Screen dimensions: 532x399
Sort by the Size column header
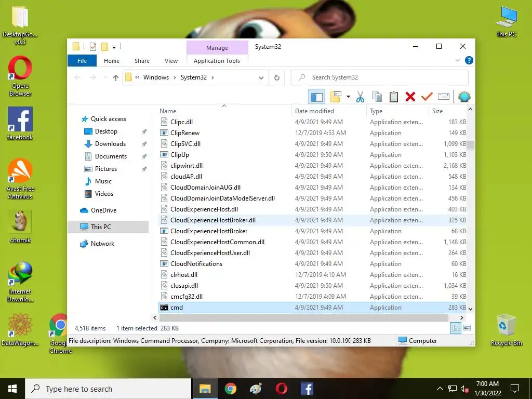pos(447,111)
